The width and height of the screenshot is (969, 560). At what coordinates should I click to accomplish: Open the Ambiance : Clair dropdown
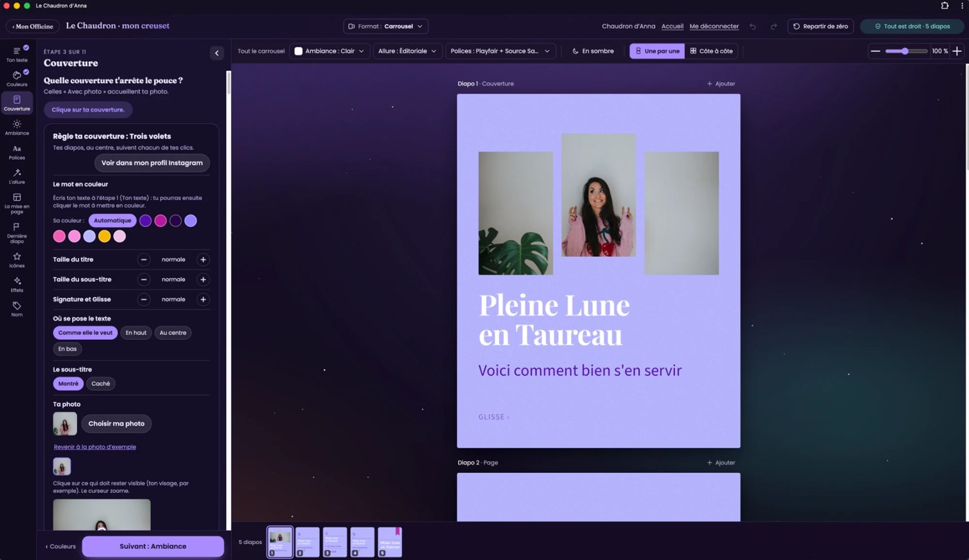coord(329,51)
